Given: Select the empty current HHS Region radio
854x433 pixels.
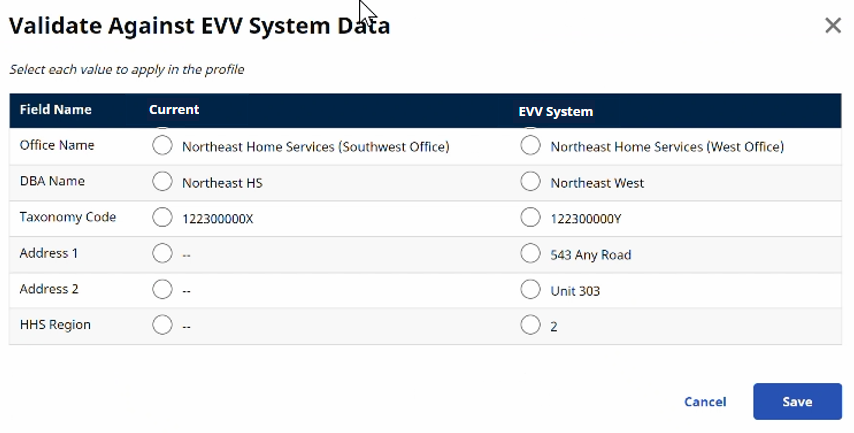Looking at the screenshot, I should [x=162, y=326].
